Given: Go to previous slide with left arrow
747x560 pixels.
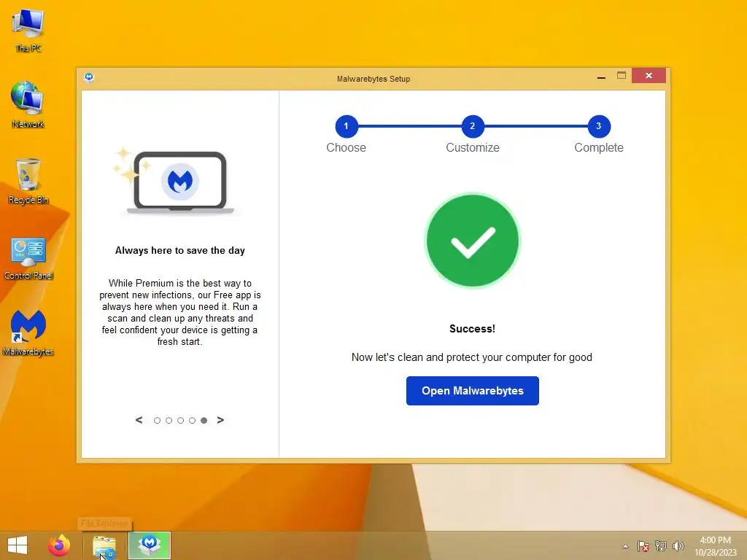Looking at the screenshot, I should [x=139, y=420].
